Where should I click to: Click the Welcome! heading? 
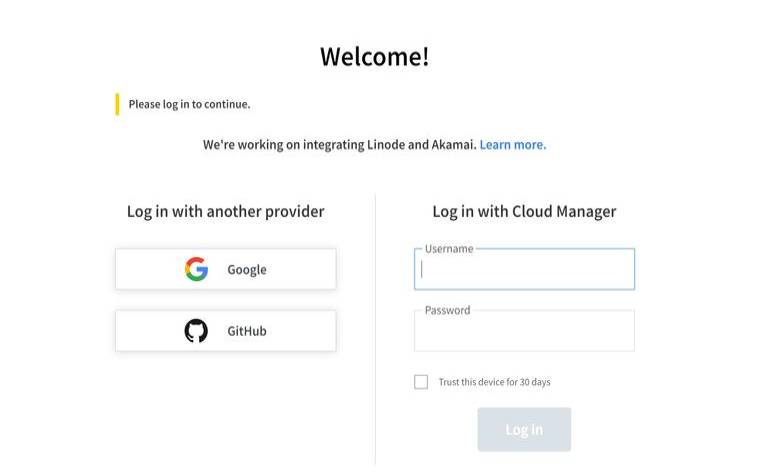click(374, 56)
